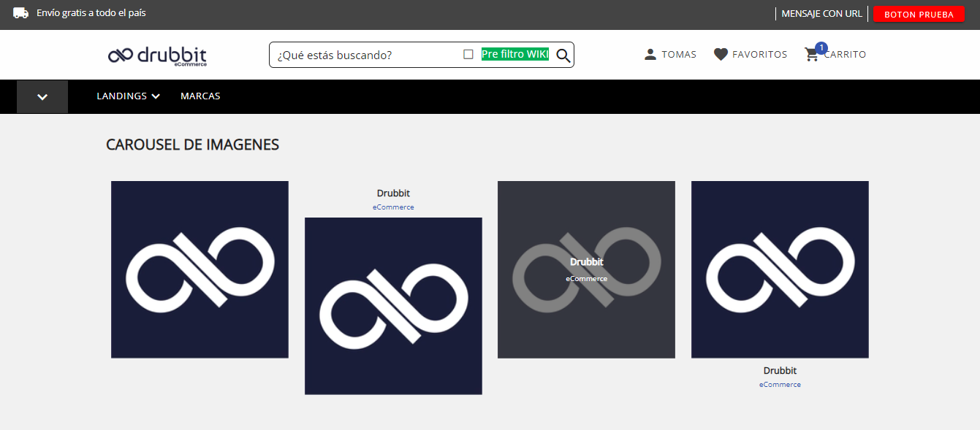Open the MENSAJE CON URL link
980x430 pixels.
(x=821, y=14)
